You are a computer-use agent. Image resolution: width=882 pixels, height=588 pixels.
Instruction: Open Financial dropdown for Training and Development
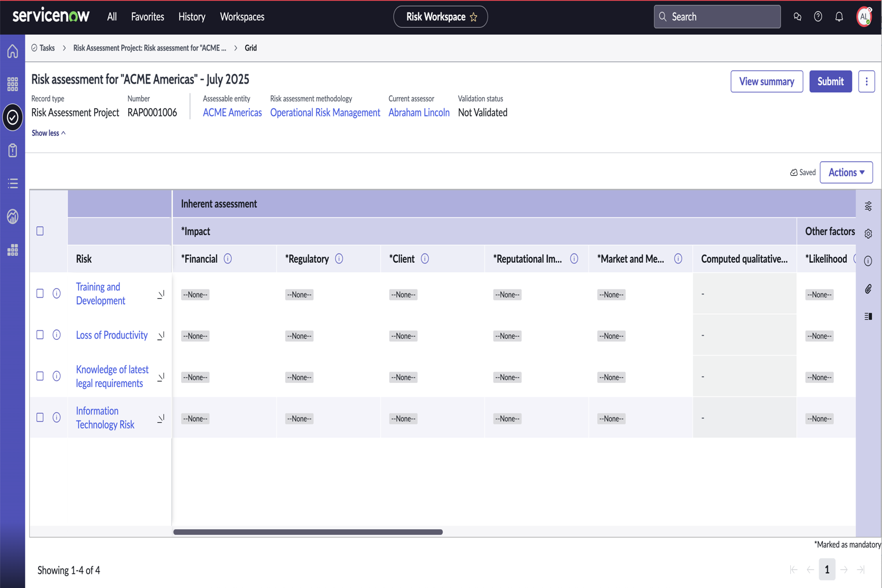coord(195,295)
